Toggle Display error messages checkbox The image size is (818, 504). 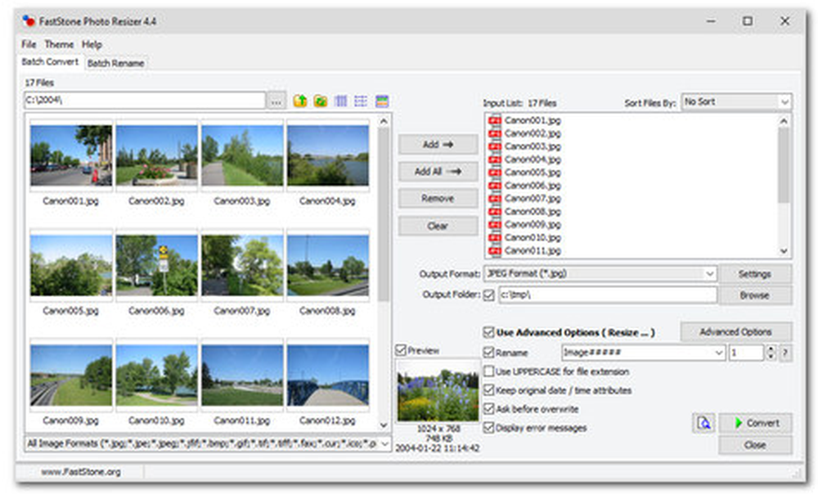[489, 428]
